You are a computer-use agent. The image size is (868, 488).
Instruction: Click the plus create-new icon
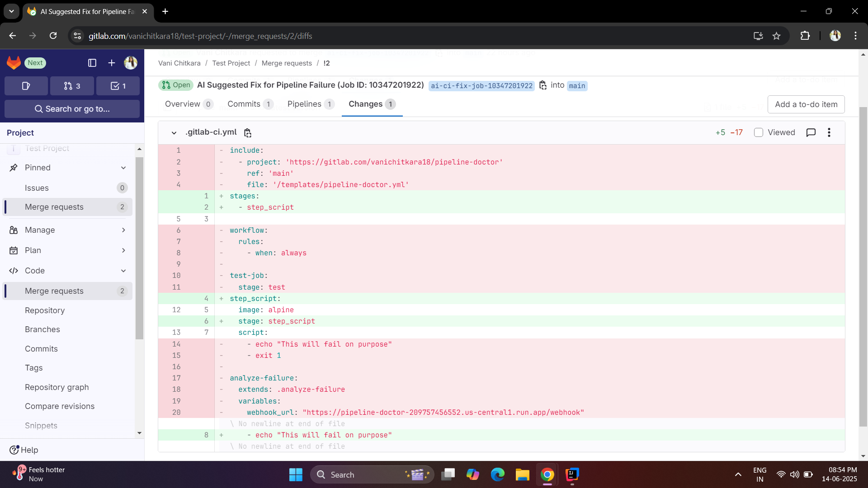coord(112,63)
